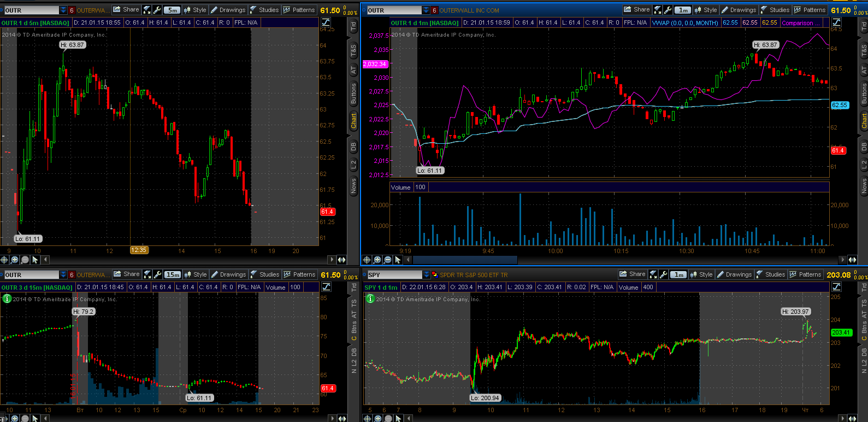
Task: Click crosshair pan icon below SPY chart
Action: [x=367, y=418]
